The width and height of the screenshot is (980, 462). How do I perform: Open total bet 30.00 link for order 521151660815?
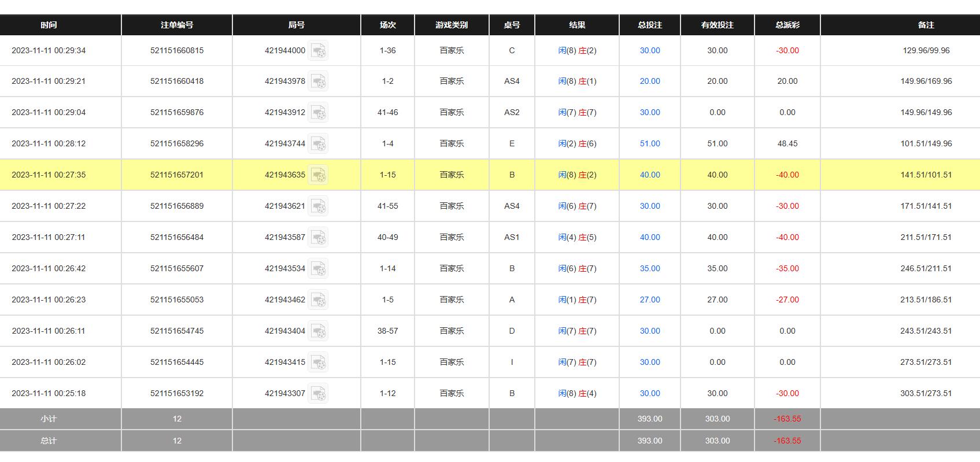(x=650, y=50)
